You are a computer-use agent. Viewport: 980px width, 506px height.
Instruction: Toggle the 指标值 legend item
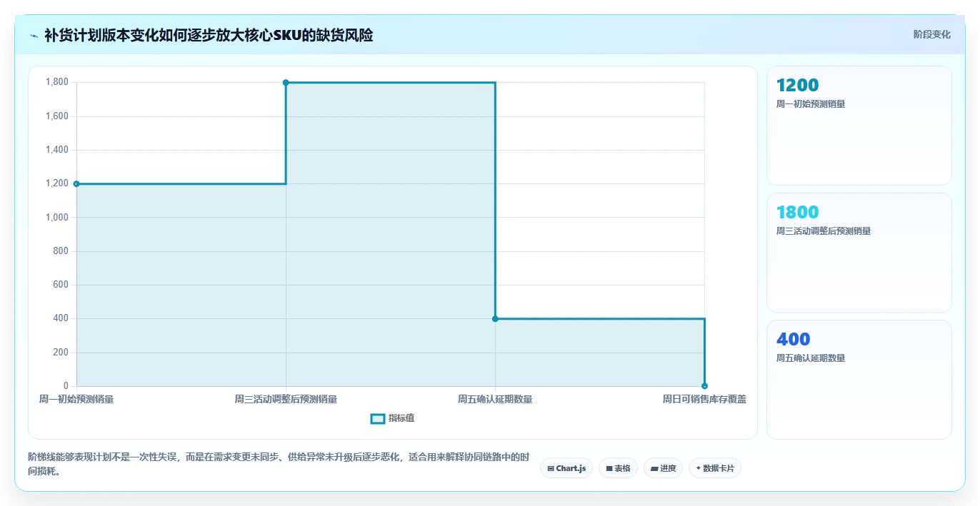[392, 418]
